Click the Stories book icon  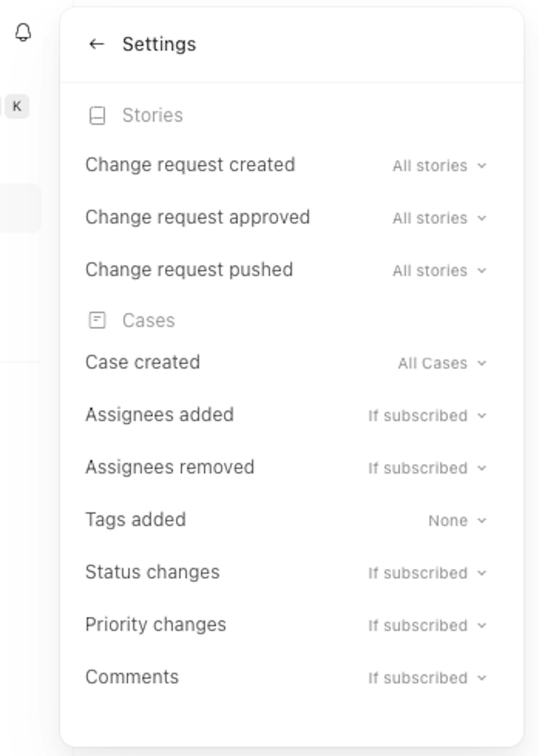click(97, 116)
